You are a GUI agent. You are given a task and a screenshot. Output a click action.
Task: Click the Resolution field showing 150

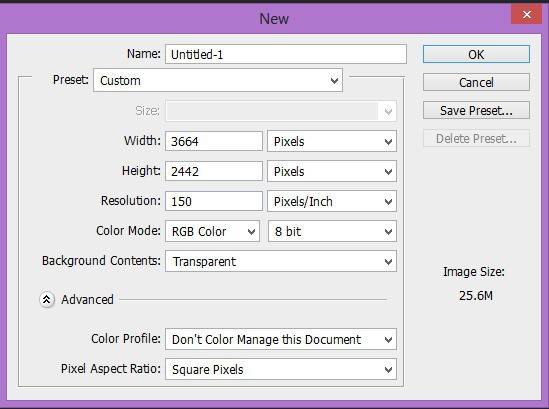coord(214,201)
